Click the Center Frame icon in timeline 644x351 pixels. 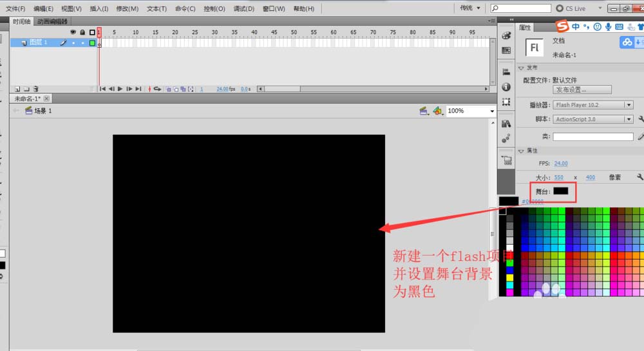pos(149,89)
